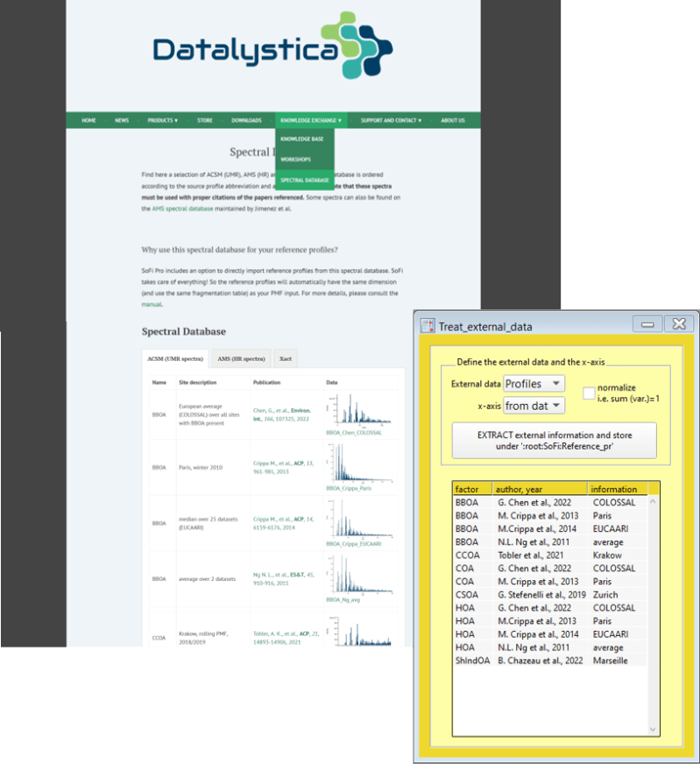The image size is (700, 764).
Task: Follow the AMS spectral database link
Action: 183,209
